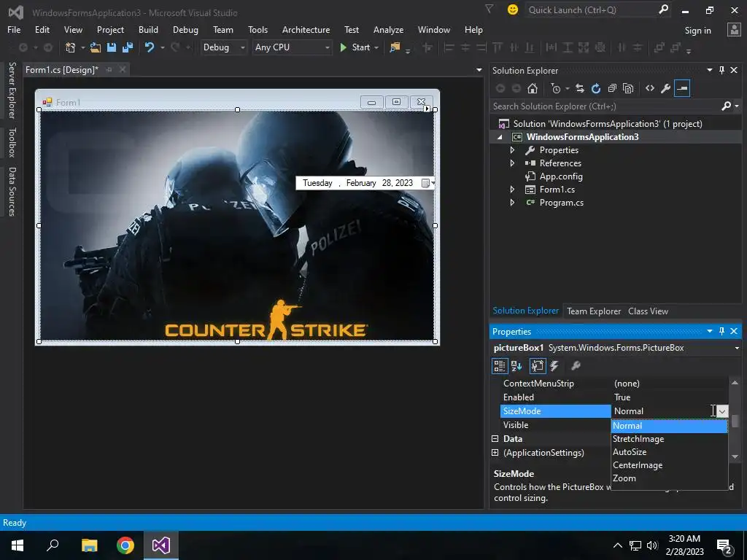747x560 pixels.
Task: Open Chrome from the Windows taskbar
Action: point(125,545)
